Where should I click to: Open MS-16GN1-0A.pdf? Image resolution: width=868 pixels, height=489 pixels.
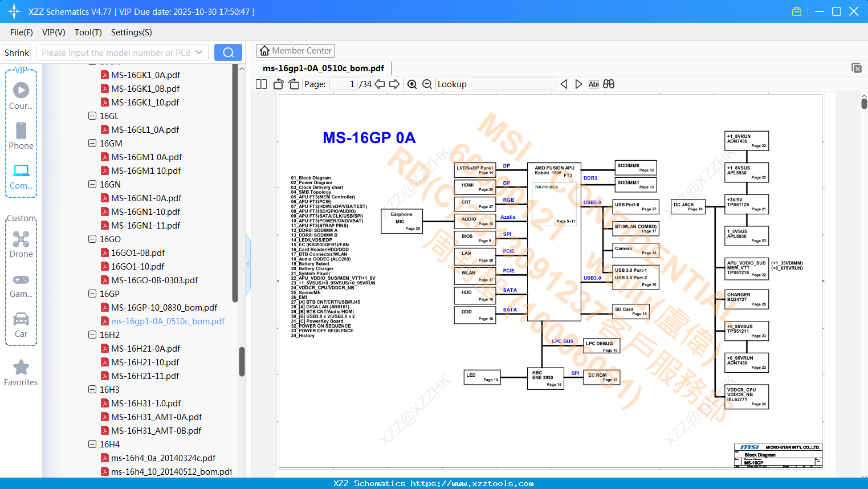point(146,198)
